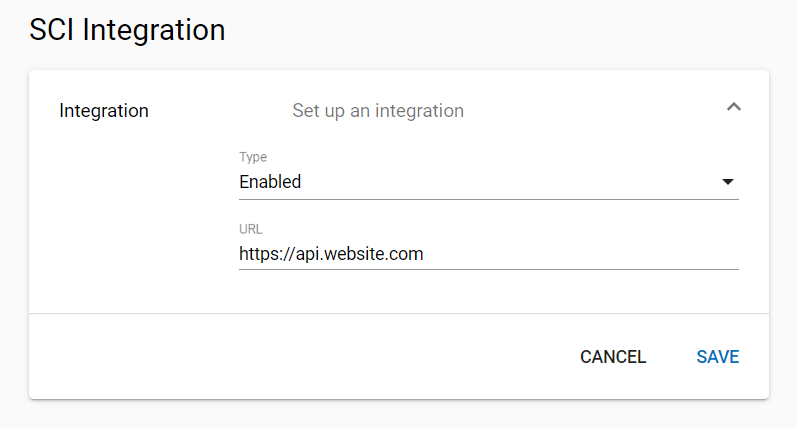
Task: Click the URL field label
Action: click(251, 229)
